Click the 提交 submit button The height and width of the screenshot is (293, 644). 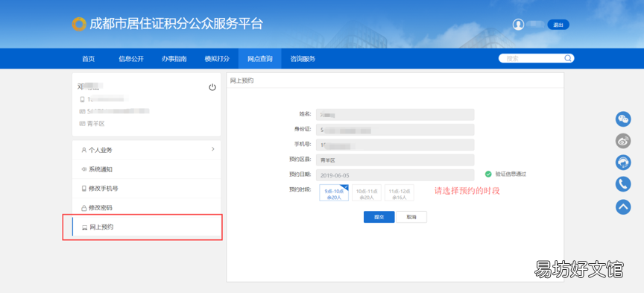[x=379, y=217]
